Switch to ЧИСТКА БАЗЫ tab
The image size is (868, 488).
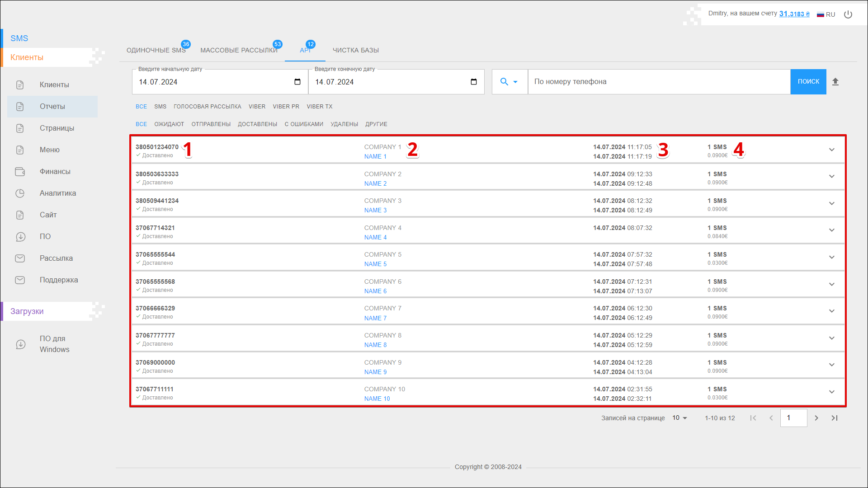pyautogui.click(x=356, y=50)
